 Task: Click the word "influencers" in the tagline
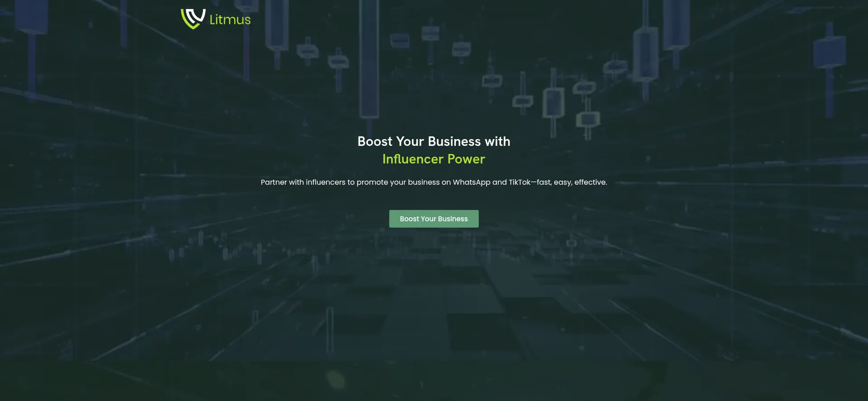click(325, 182)
